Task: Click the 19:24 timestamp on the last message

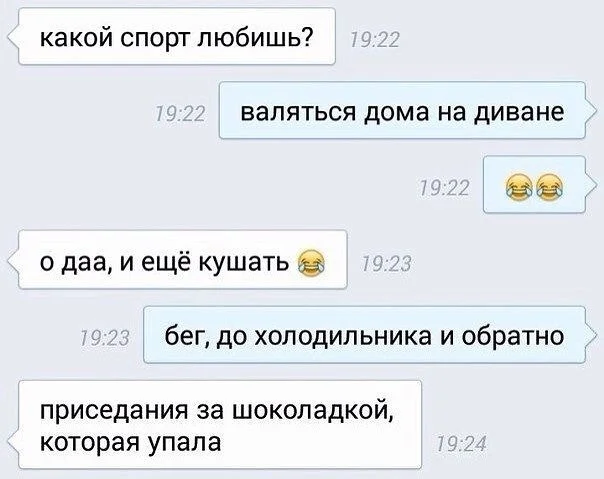Action: pos(461,443)
